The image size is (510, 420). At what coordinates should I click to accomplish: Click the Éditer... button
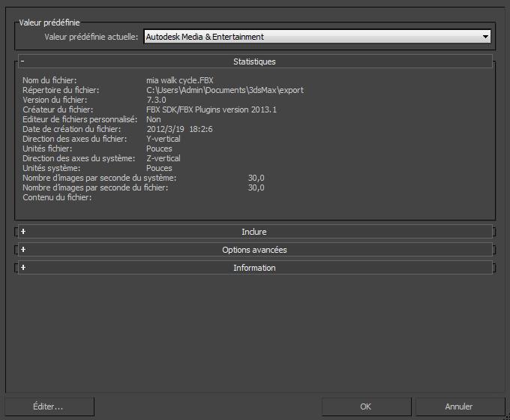coord(49,406)
